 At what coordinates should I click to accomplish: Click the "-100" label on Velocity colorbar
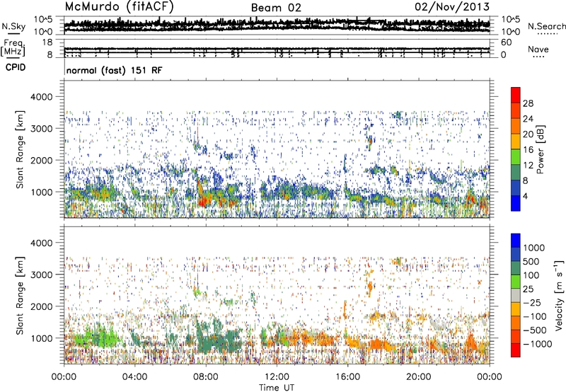point(535,316)
